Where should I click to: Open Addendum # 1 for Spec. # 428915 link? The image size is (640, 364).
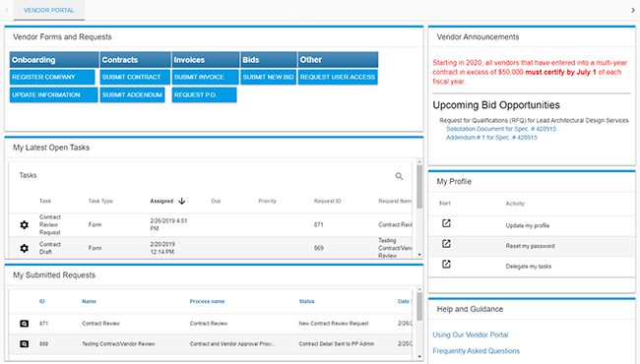click(491, 138)
